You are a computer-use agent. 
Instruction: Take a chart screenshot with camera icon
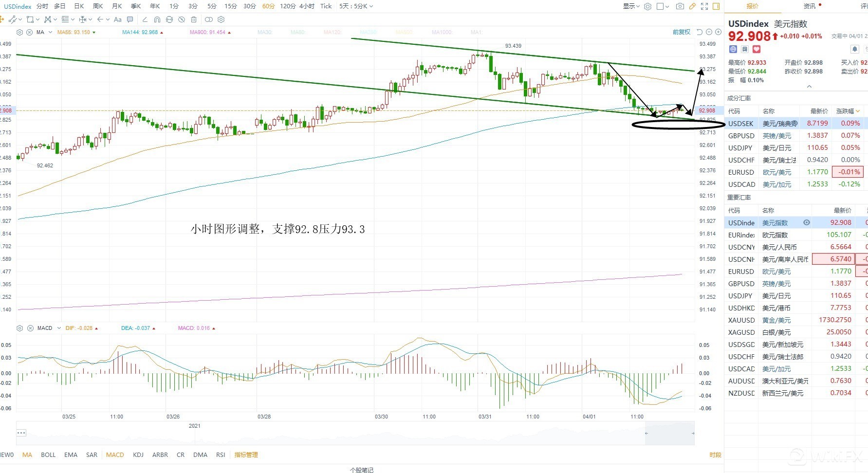[x=680, y=6]
